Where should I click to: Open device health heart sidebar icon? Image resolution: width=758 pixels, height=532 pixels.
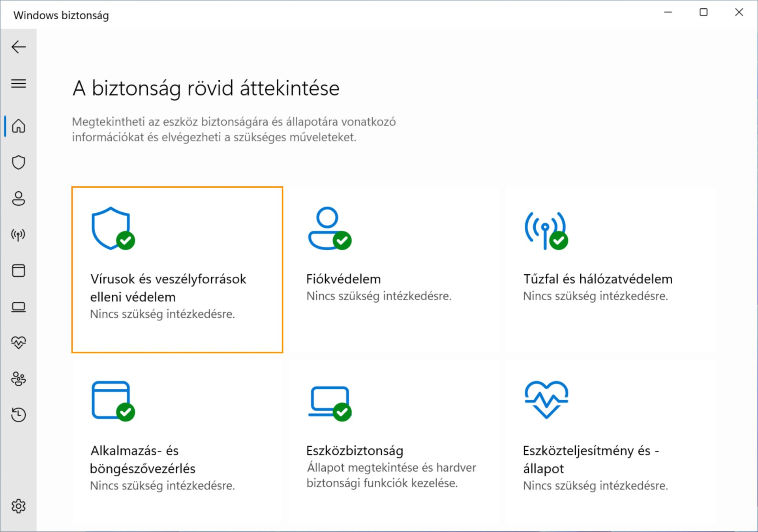point(19,342)
